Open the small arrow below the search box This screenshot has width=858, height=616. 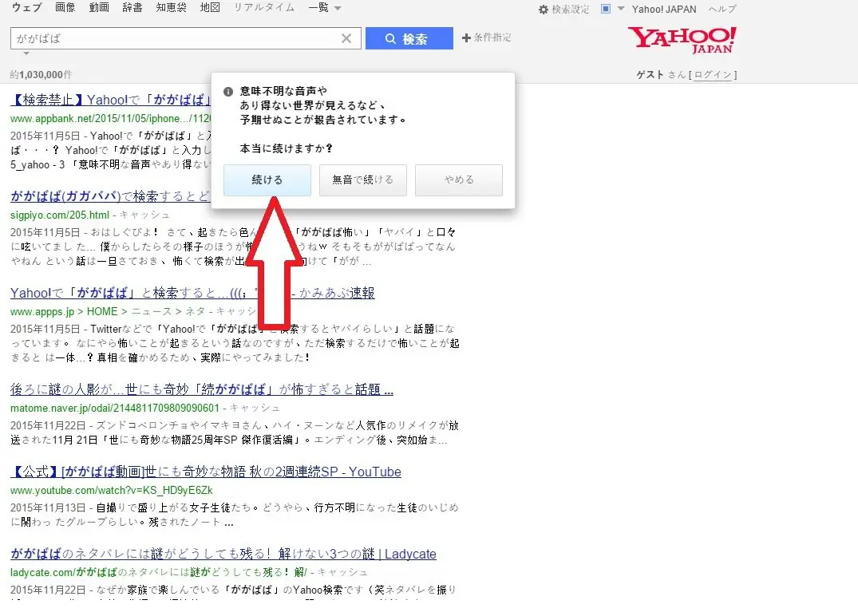pyautogui.click(x=26, y=53)
